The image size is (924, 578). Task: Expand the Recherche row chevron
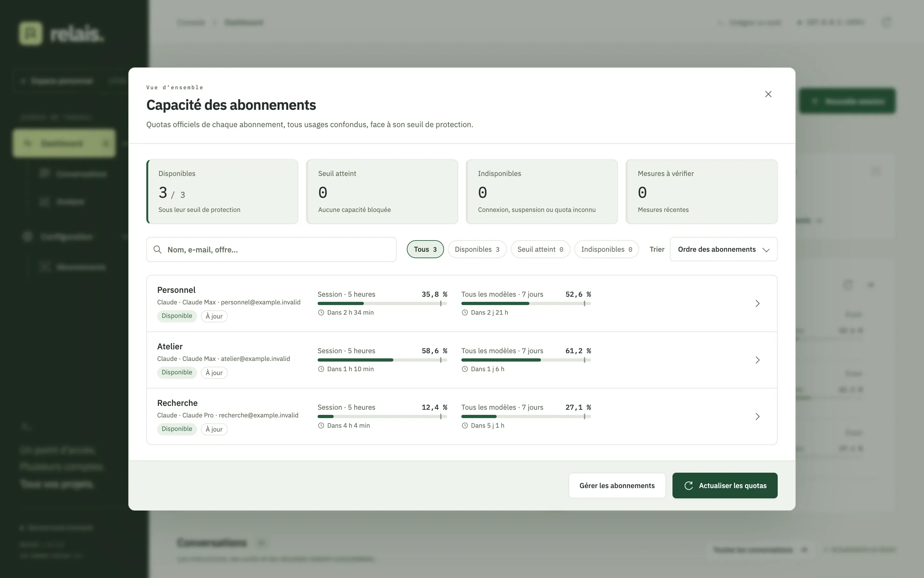757,417
